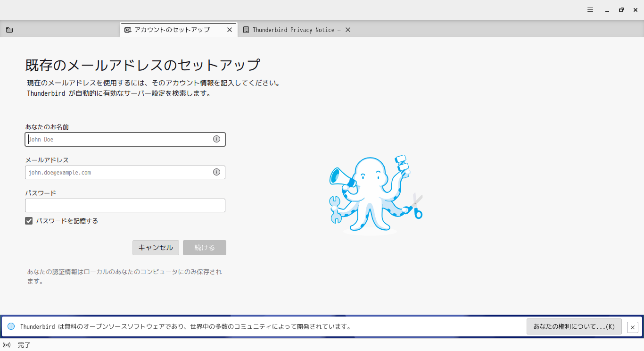This screenshot has width=644, height=351.
Task: Switch to アカウントのセットアップ tab
Action: (x=179, y=30)
